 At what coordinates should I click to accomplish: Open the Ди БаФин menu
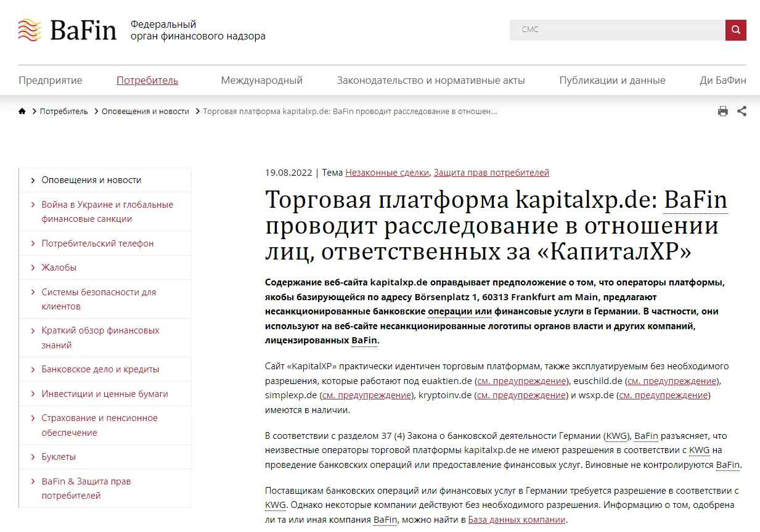tap(723, 80)
